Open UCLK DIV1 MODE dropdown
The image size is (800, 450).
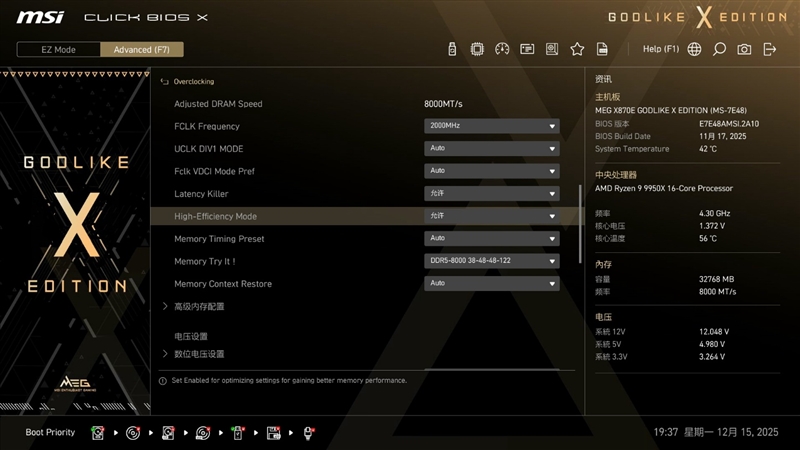(x=491, y=148)
